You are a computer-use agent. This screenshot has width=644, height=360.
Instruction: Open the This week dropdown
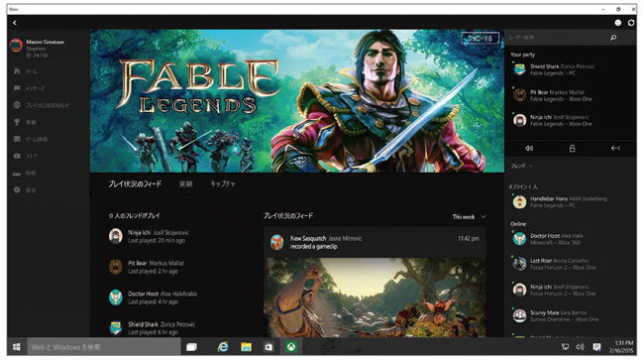(x=469, y=216)
